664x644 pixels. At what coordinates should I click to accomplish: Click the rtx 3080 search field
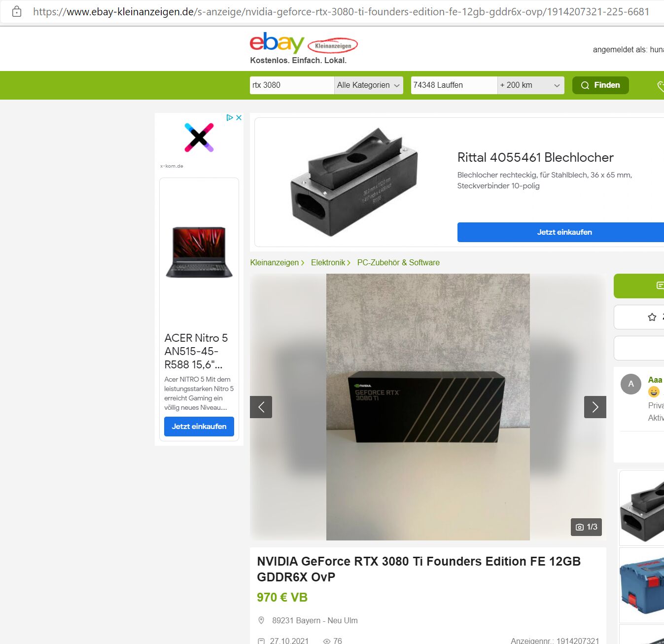292,85
